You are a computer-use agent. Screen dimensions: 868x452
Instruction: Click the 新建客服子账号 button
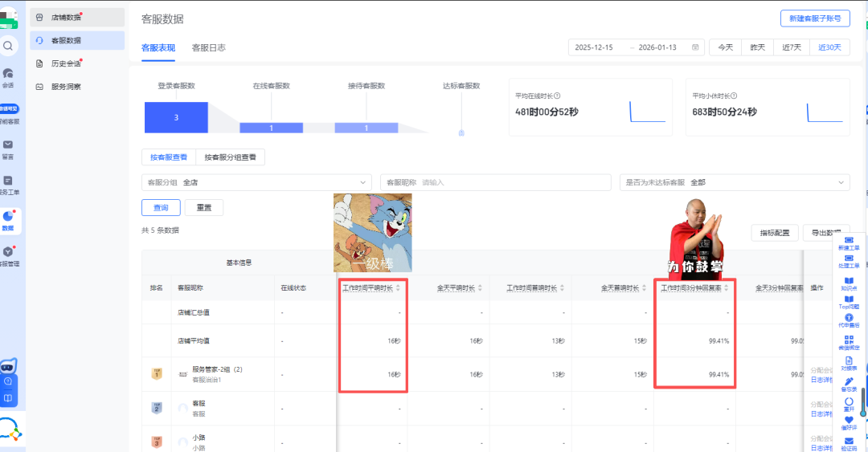815,18
